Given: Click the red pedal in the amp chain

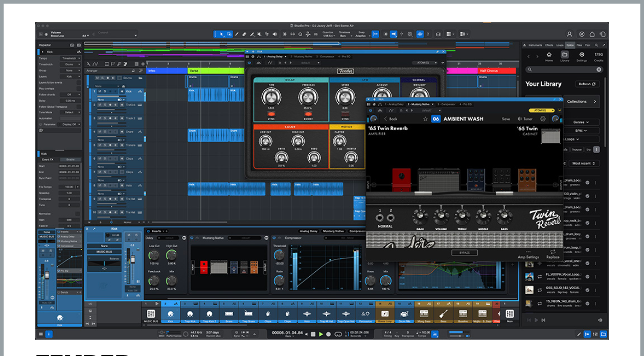Looking at the screenshot, I should [x=401, y=180].
